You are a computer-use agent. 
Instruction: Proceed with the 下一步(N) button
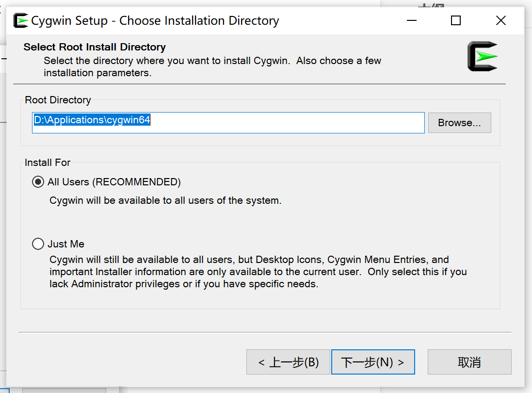[373, 362]
